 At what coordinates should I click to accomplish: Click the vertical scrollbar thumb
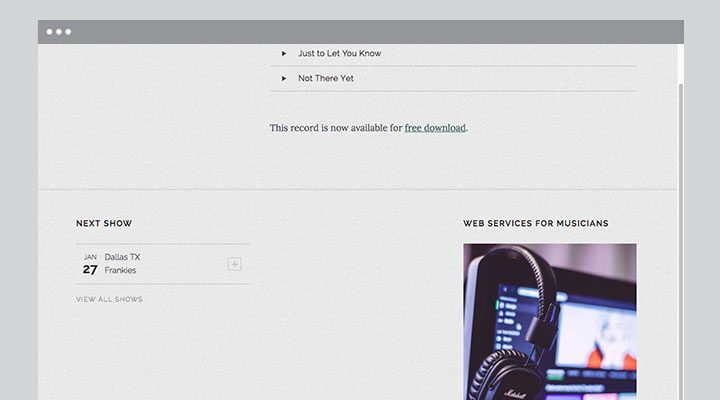pos(681,241)
